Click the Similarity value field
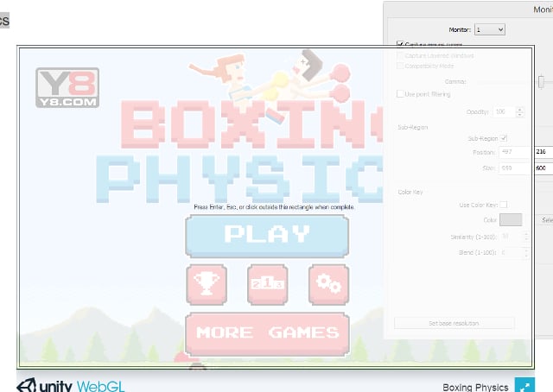553x392 pixels. [x=511, y=237]
